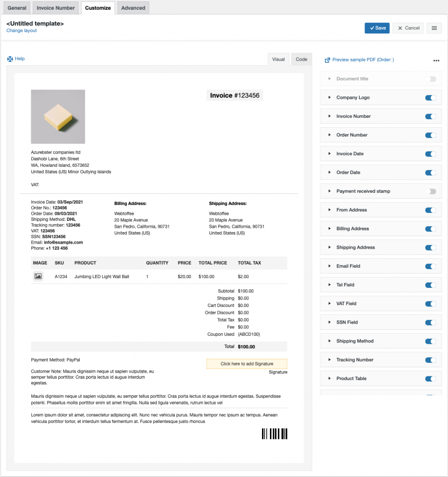Expand the Order Date section arrow
Viewport: 448px width, 477px height.
click(330, 172)
